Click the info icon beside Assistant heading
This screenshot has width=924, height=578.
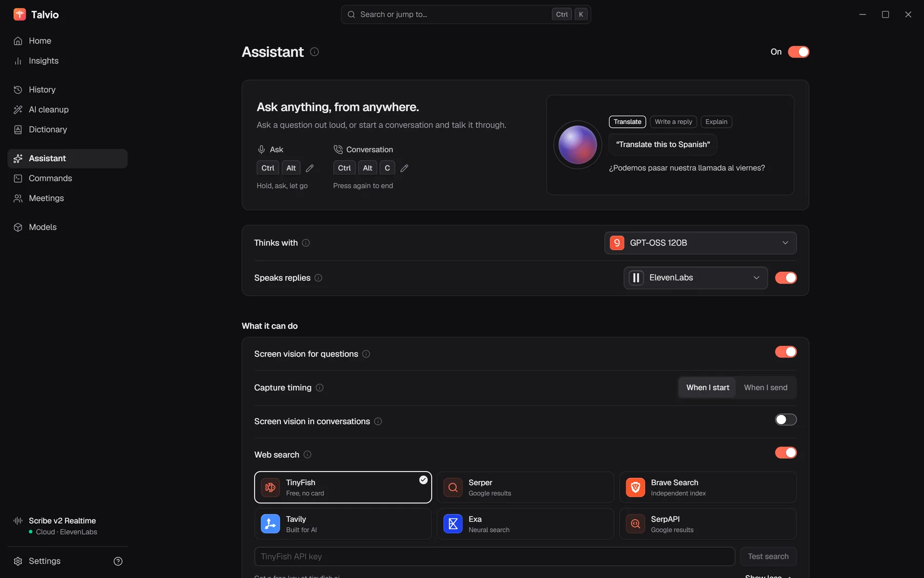(x=315, y=52)
